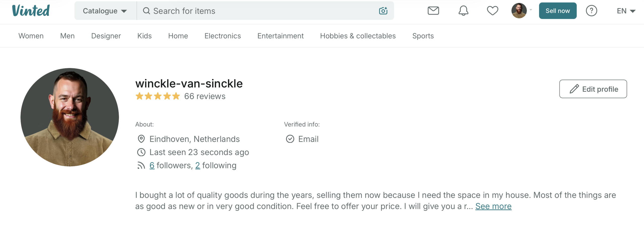Expand the Catalogue dropdown
644x228 pixels.
[x=105, y=11]
